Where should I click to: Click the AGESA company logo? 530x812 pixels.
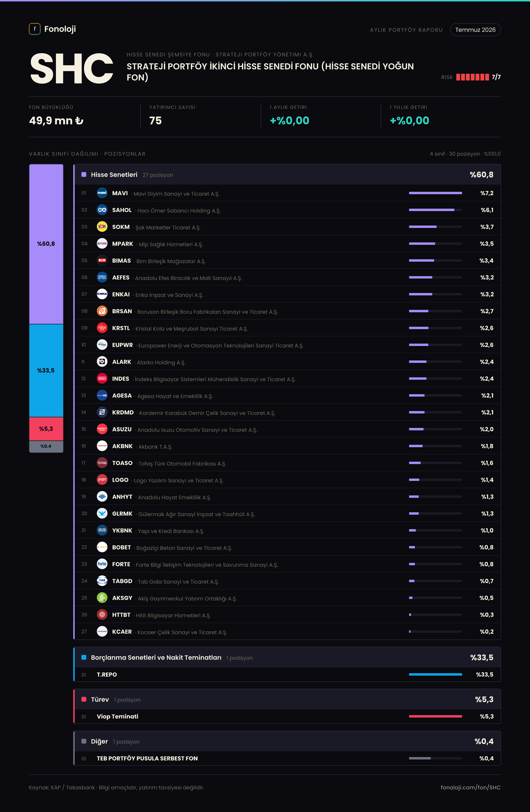102,395
